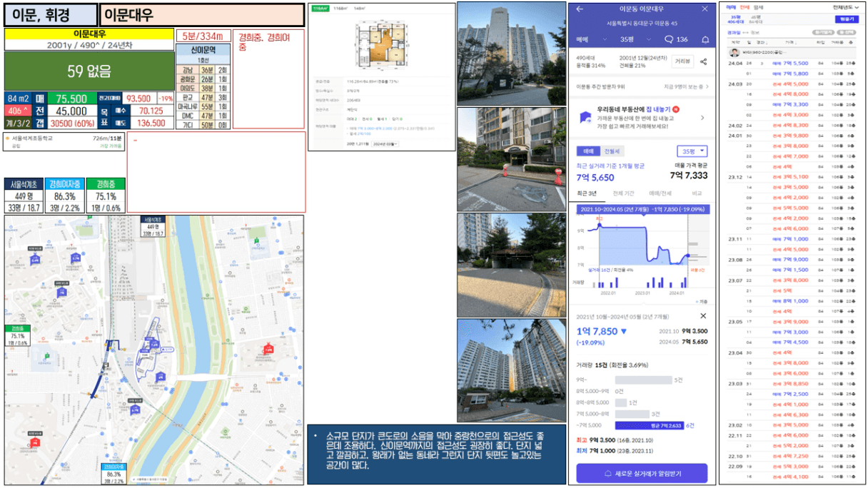The image size is (868, 488).
Task: Click the parking ramp photo
Action: (510, 264)
